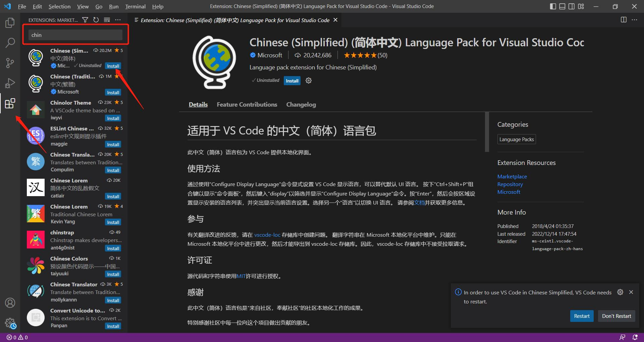
Task: Toggle the secondary side bar layout
Action: [x=572, y=6]
